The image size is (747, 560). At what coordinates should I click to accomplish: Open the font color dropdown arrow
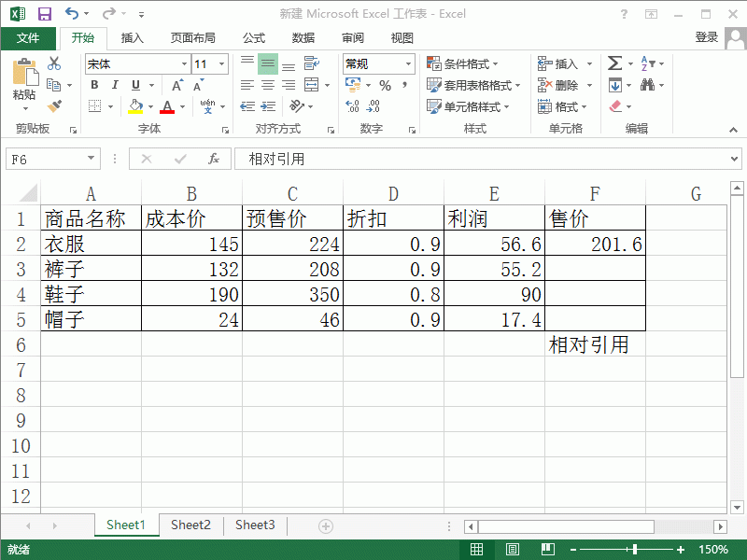point(180,105)
